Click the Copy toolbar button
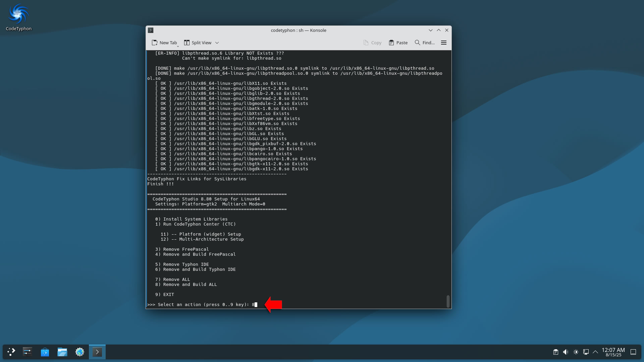644x362 pixels. coord(372,43)
